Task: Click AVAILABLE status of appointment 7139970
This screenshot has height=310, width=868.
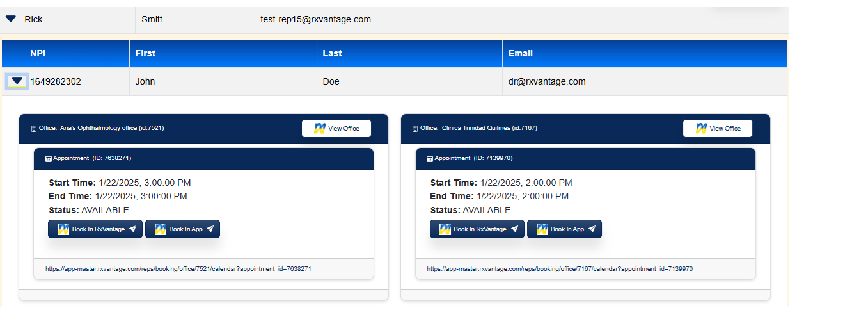Action: [x=487, y=210]
